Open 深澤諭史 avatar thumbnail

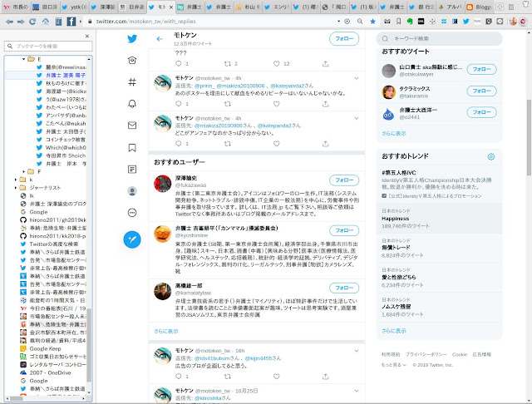(x=163, y=184)
